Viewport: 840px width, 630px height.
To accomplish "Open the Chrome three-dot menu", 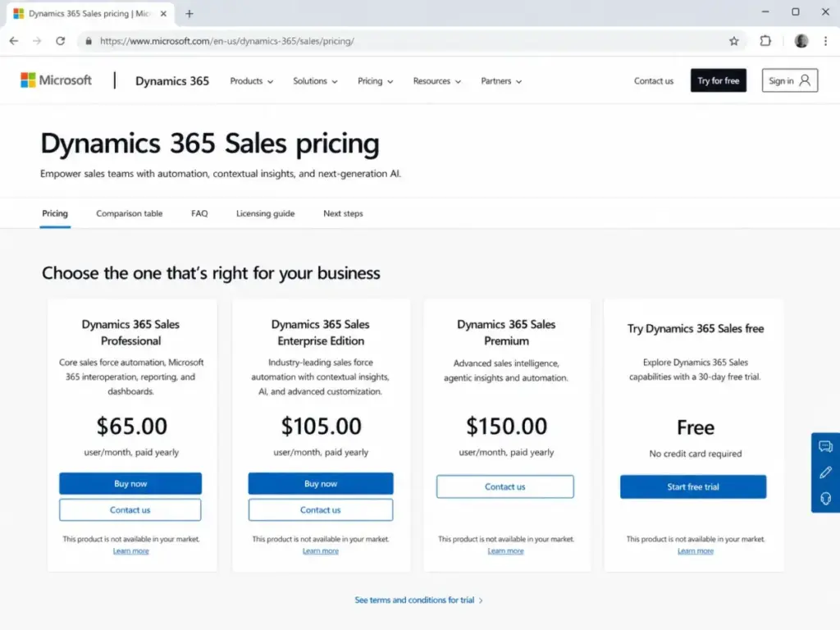I will coord(825,41).
